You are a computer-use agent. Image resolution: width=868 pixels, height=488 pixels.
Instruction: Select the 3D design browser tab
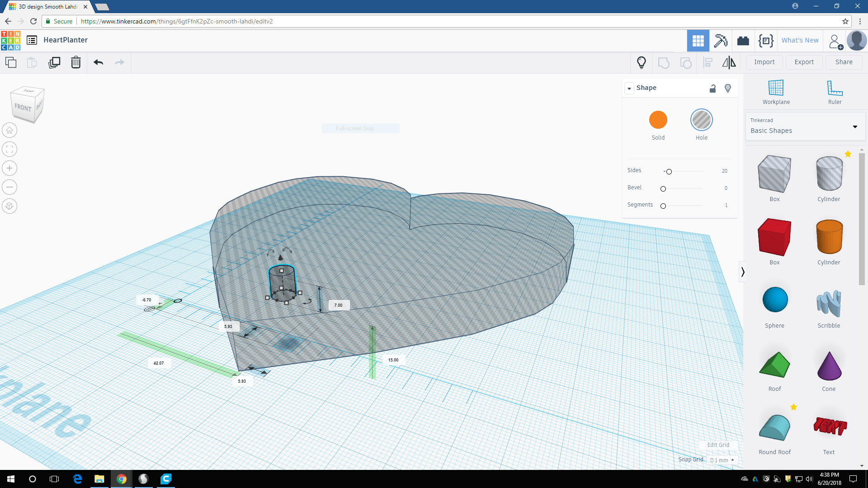click(48, 7)
